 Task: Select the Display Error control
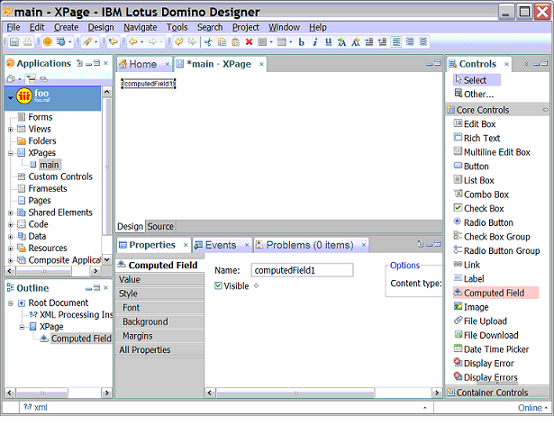pos(484,364)
